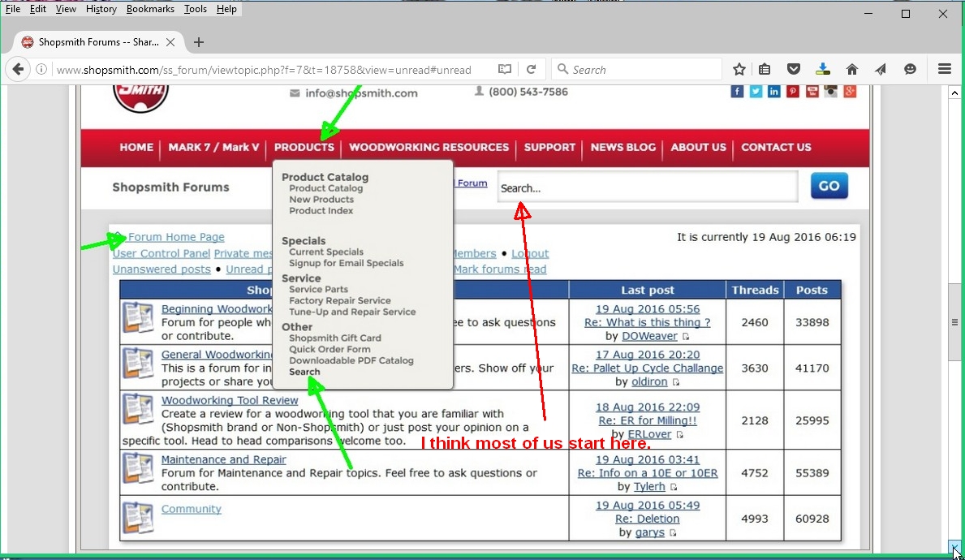
Task: Open the Bookmarks menu
Action: tap(150, 9)
